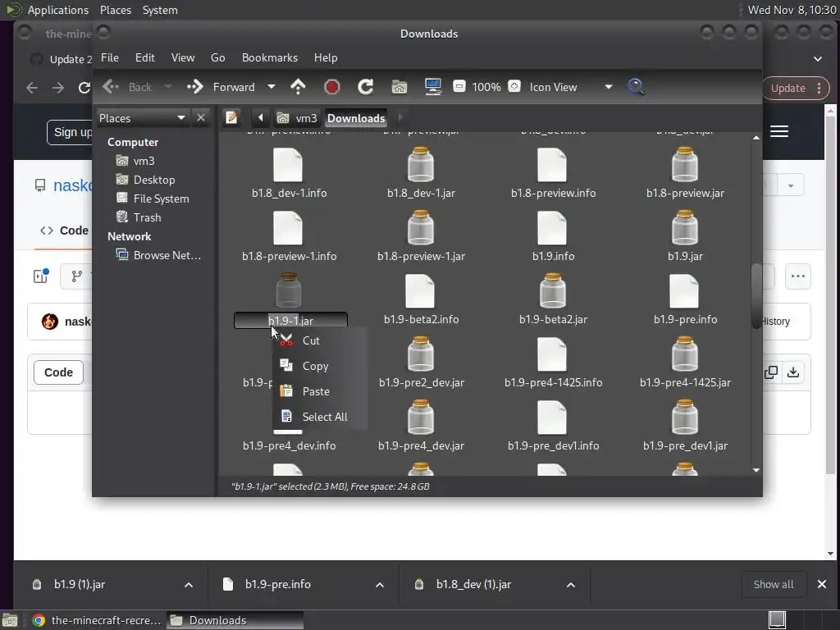Close the browser downloads bar

822,584
